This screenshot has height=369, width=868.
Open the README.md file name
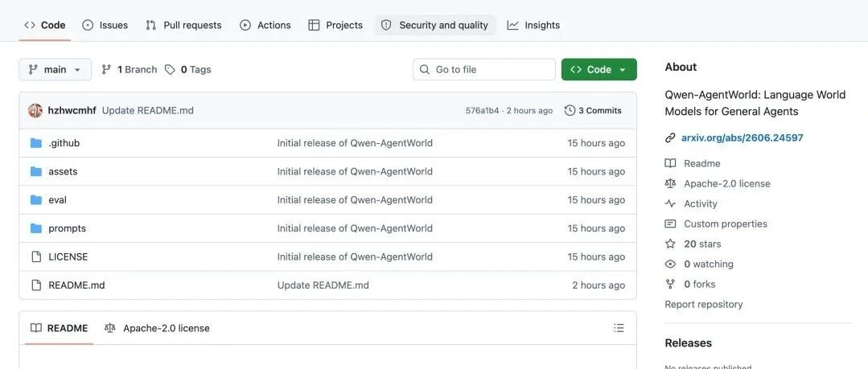click(76, 285)
